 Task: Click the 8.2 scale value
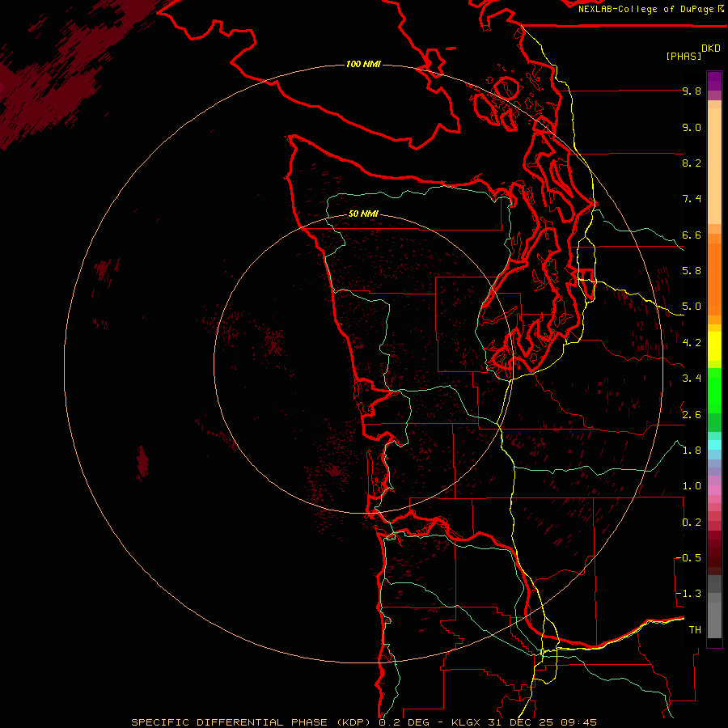pyautogui.click(x=692, y=163)
